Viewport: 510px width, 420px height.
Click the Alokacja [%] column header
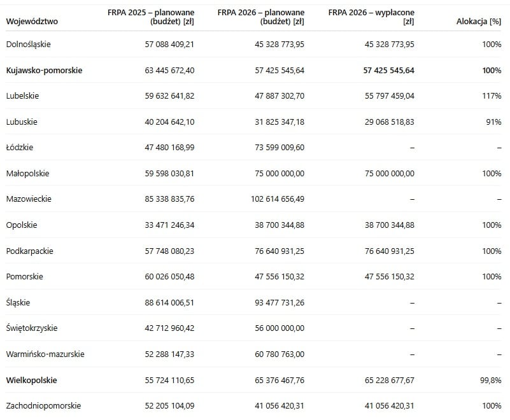[x=479, y=21]
